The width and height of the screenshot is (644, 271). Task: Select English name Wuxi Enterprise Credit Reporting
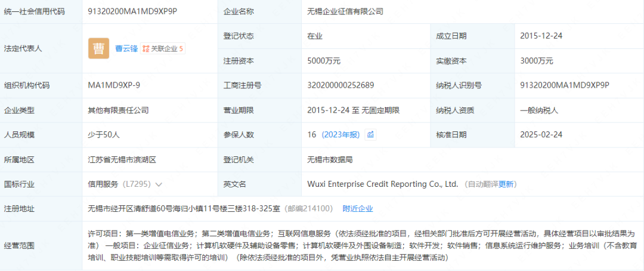pyautogui.click(x=382, y=184)
